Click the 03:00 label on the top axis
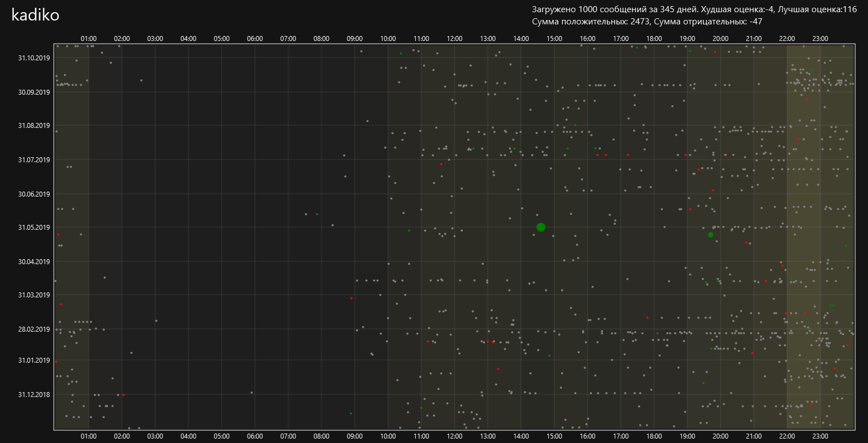This screenshot has height=443, width=868. click(x=155, y=39)
